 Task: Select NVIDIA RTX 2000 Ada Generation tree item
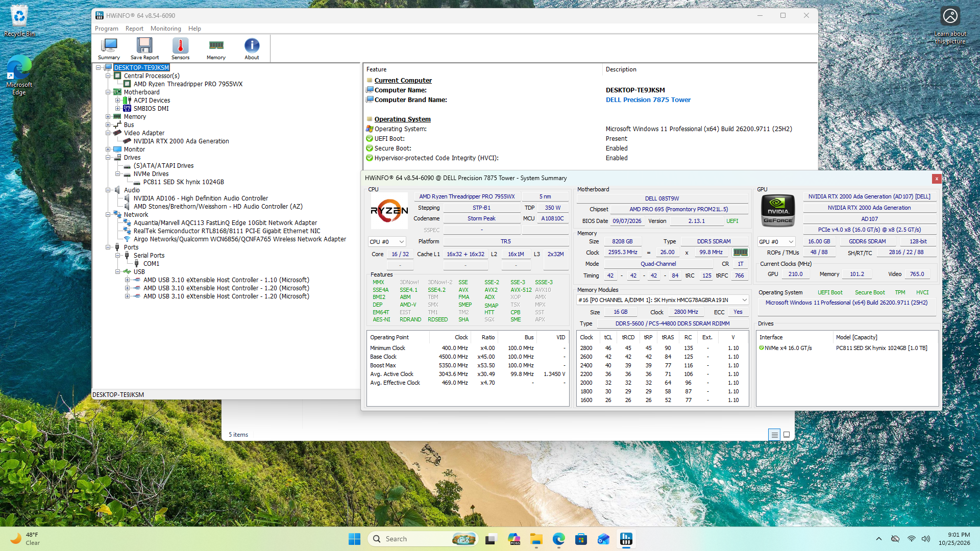(x=181, y=141)
